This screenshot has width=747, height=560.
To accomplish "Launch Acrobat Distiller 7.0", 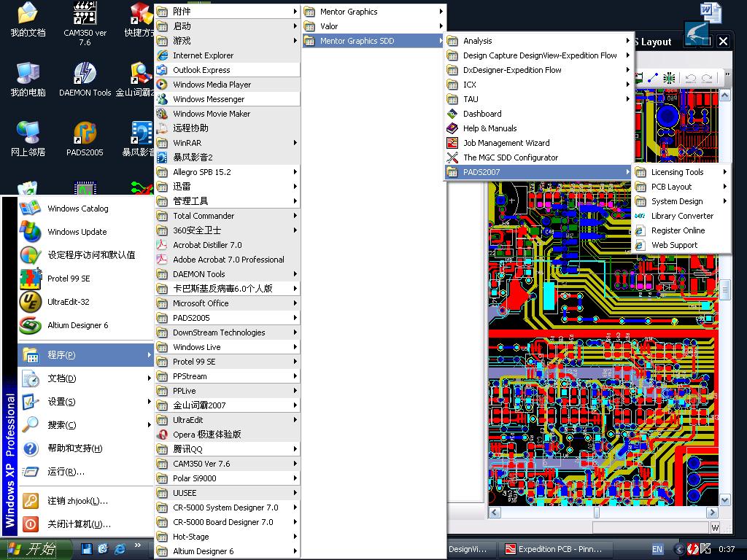I will [228, 245].
